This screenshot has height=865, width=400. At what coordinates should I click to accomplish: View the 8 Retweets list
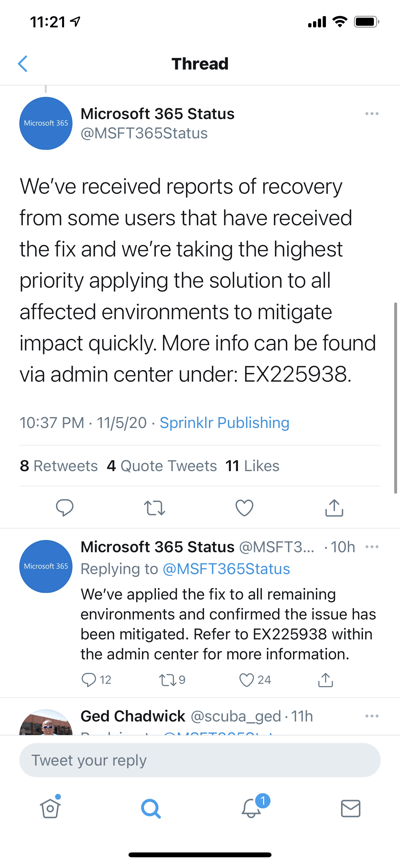(58, 466)
